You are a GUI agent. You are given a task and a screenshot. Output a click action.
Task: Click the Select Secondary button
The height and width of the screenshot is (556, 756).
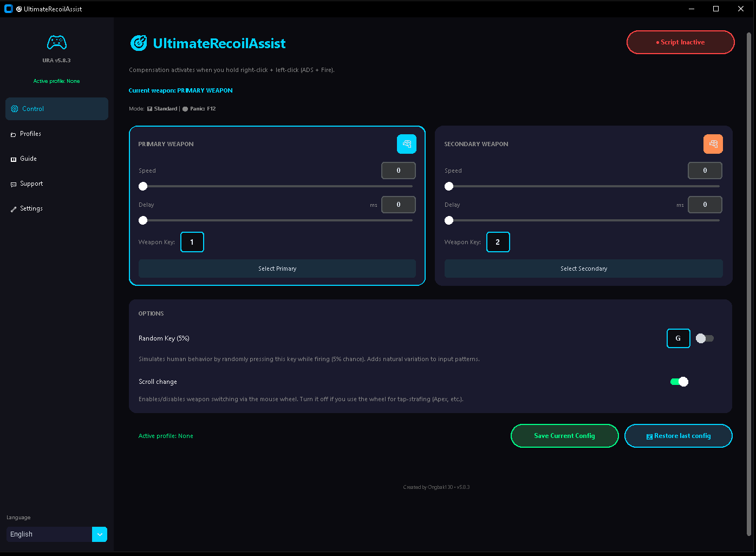point(584,269)
